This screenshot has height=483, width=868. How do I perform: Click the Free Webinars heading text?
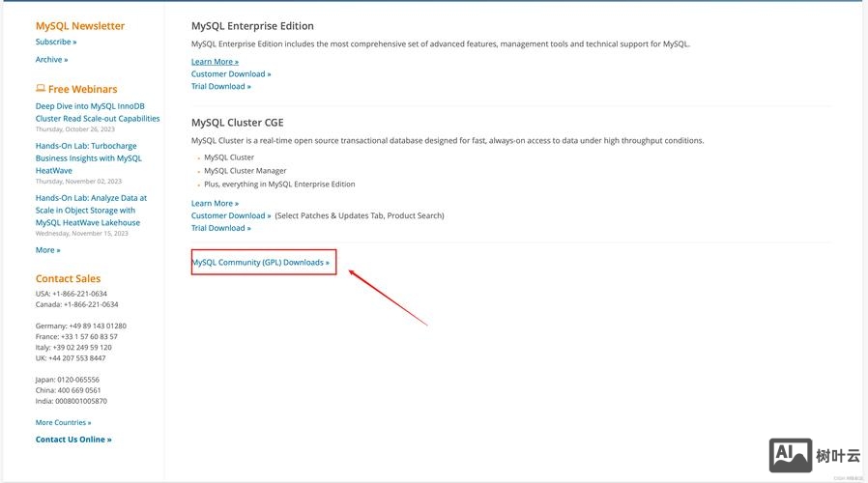pos(82,89)
